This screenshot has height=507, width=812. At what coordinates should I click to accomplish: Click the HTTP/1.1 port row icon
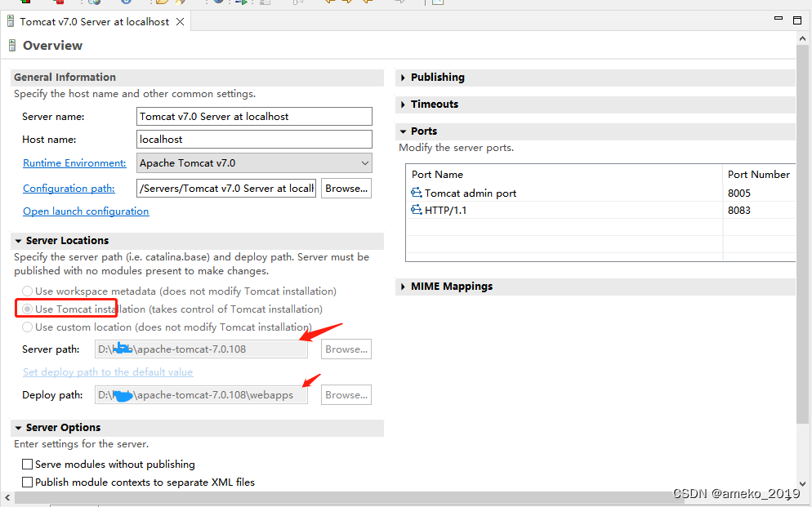click(417, 210)
